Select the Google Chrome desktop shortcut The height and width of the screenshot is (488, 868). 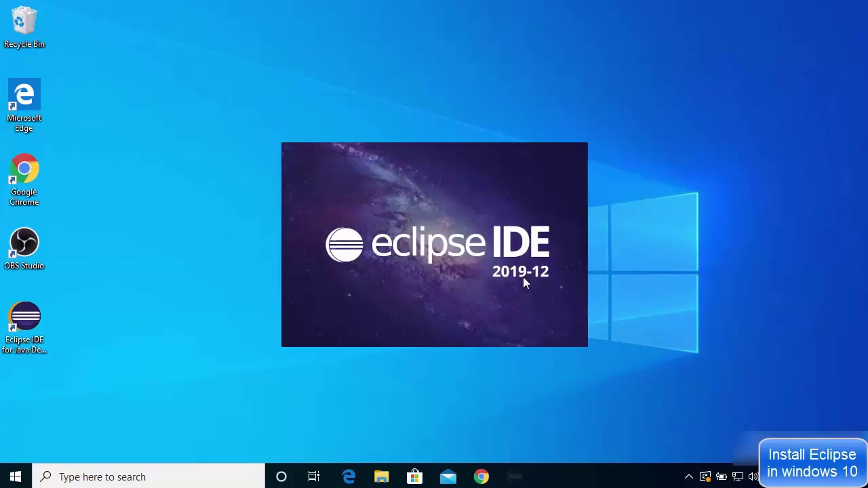point(24,180)
